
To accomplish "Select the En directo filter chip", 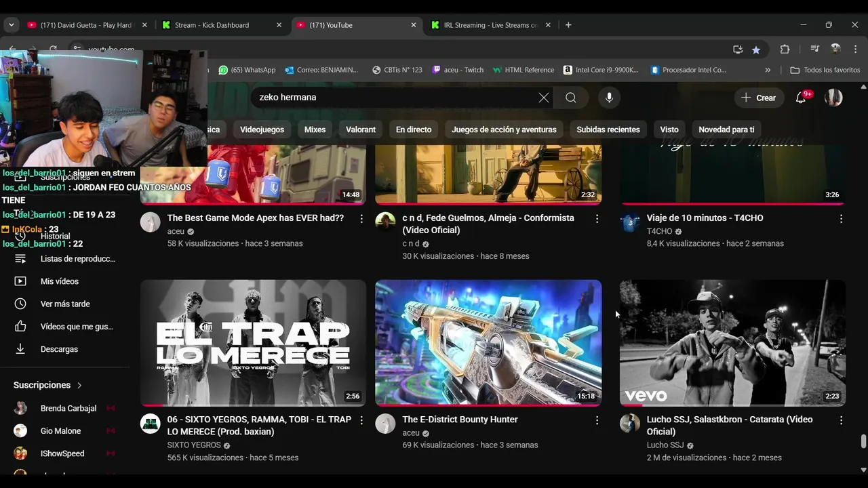I will [414, 129].
